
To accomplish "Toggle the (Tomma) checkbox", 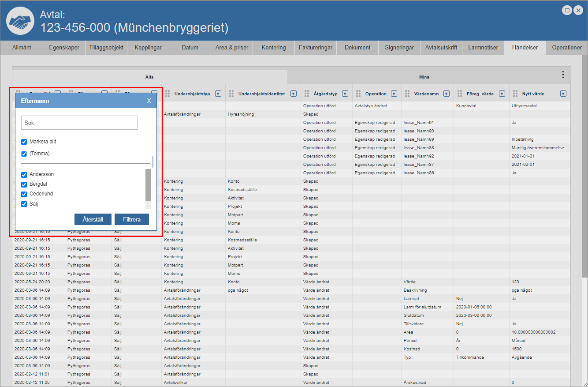I will (24, 154).
